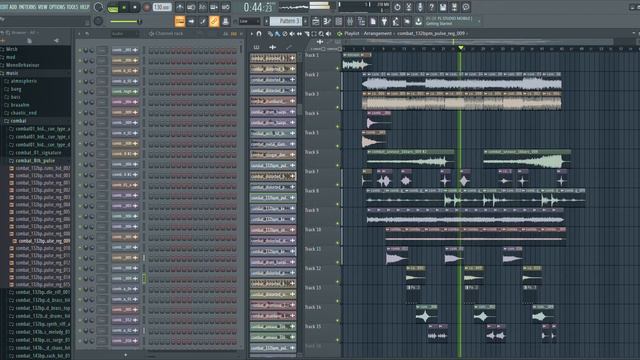This screenshot has height=360, width=640.
Task: Click the Playlist title menu arrow icon
Action: (x=339, y=34)
